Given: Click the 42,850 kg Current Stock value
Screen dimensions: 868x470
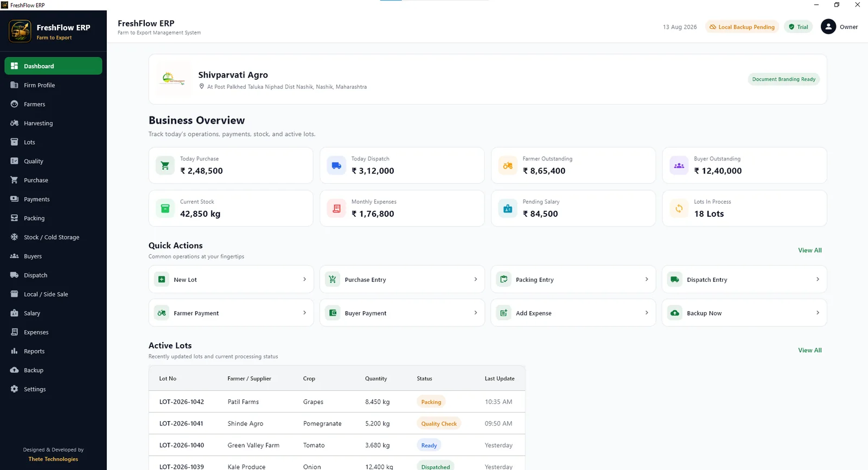Looking at the screenshot, I should click(200, 214).
